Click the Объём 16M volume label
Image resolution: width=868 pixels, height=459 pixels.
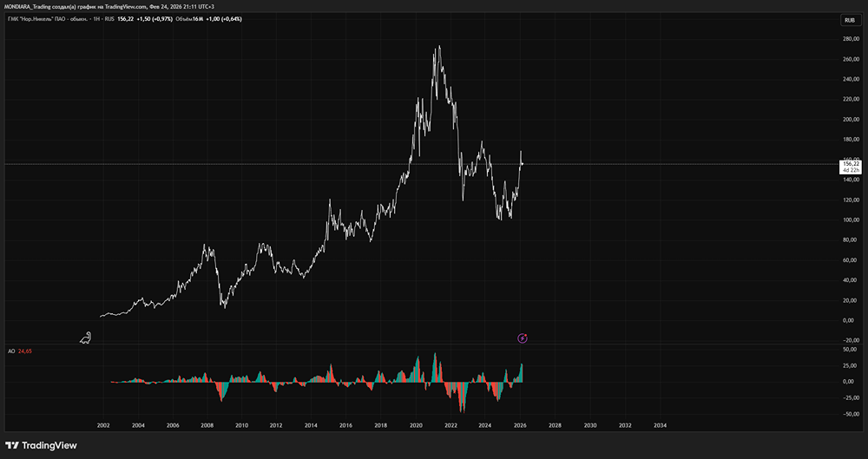(x=190, y=19)
